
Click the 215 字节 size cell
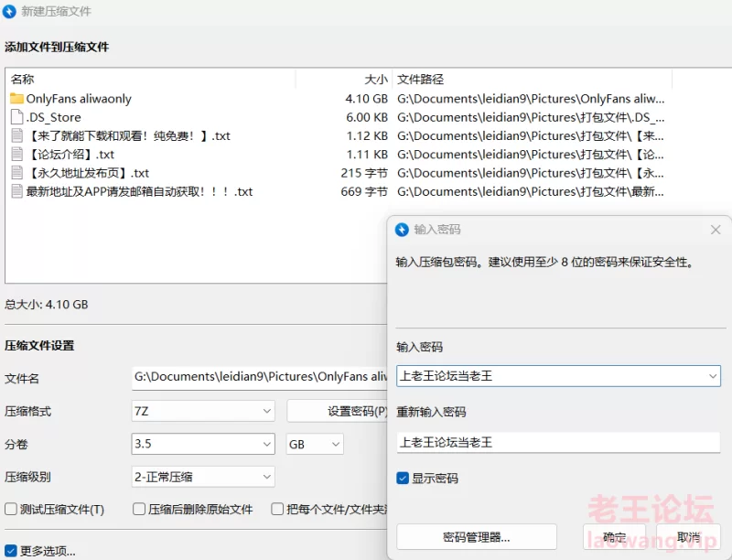[x=364, y=173]
